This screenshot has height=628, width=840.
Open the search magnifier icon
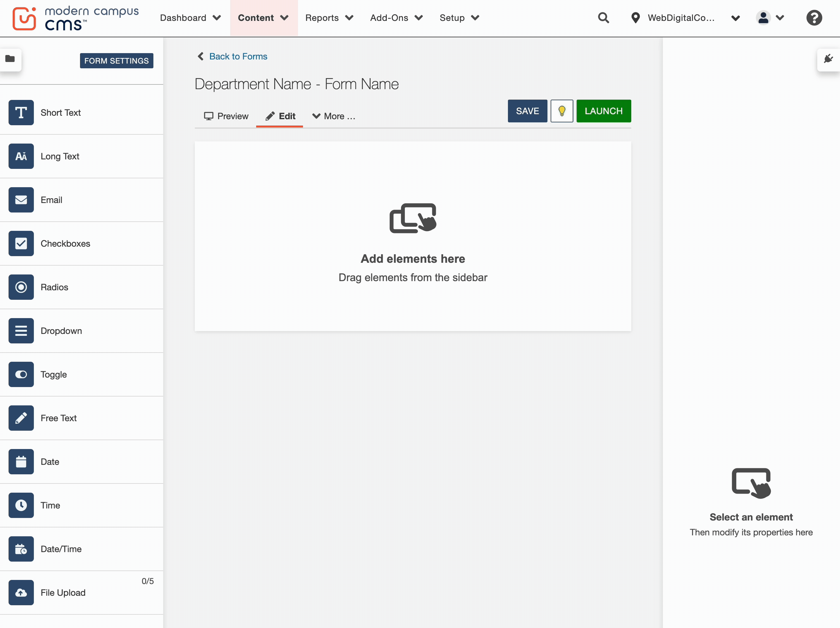603,18
